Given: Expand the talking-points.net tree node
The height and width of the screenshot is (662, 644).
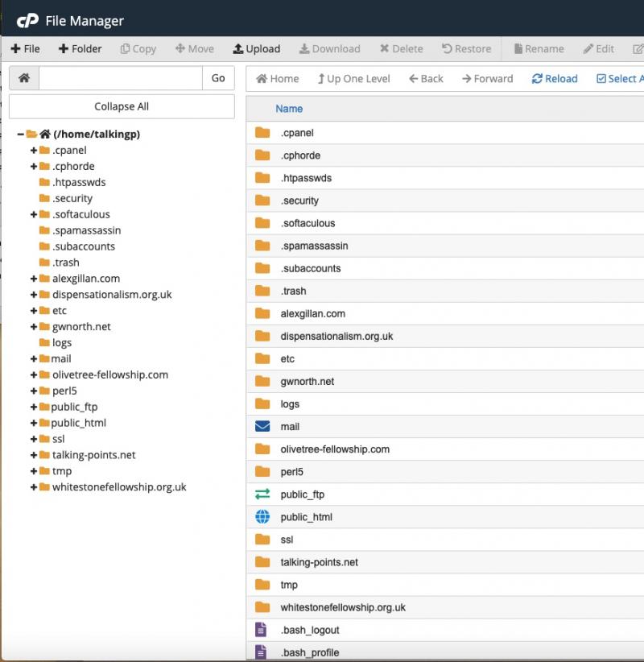Looking at the screenshot, I should point(34,455).
